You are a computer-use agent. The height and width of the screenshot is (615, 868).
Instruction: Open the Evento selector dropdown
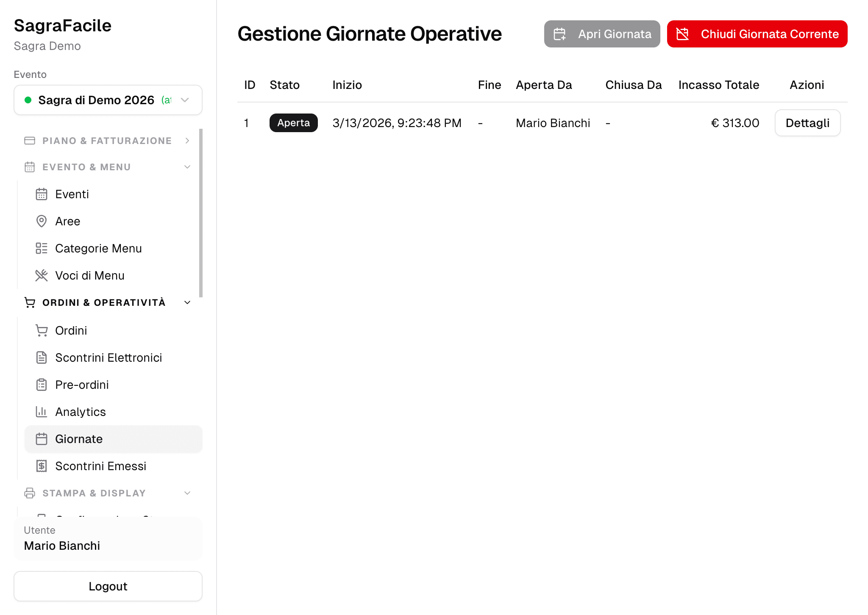108,100
